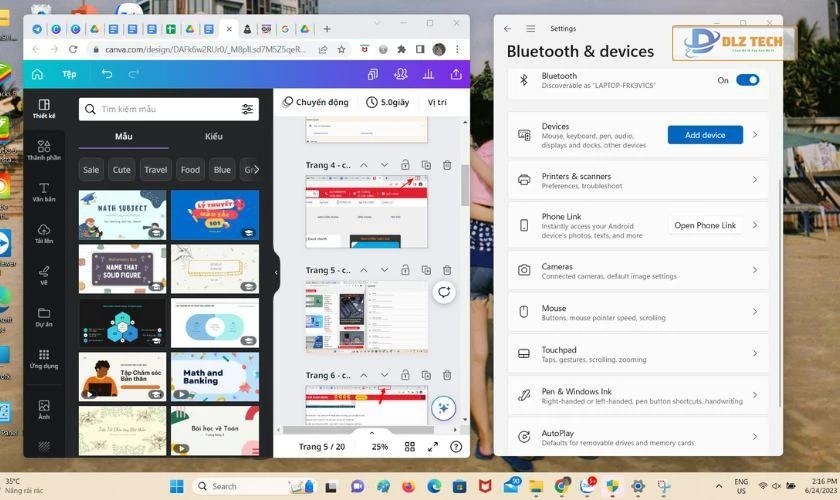Open Thành phần elements panel

tap(44, 150)
